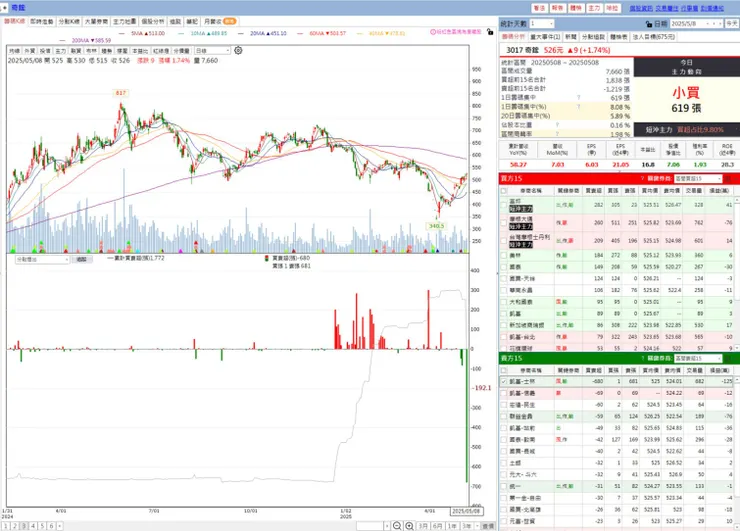This screenshot has width=740, height=531.
Task: Toggle the lock icon above the K-line chart
Action: (x=490, y=32)
